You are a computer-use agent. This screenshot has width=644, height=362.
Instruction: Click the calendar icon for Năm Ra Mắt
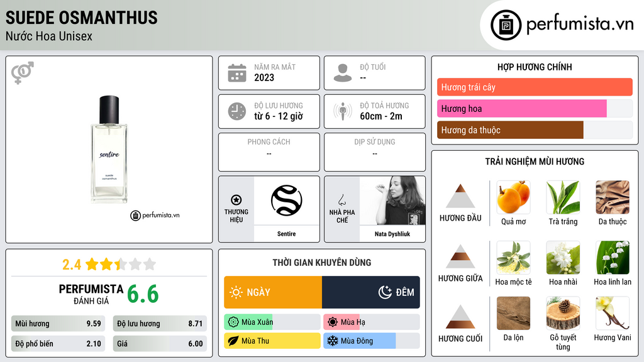coord(237,73)
